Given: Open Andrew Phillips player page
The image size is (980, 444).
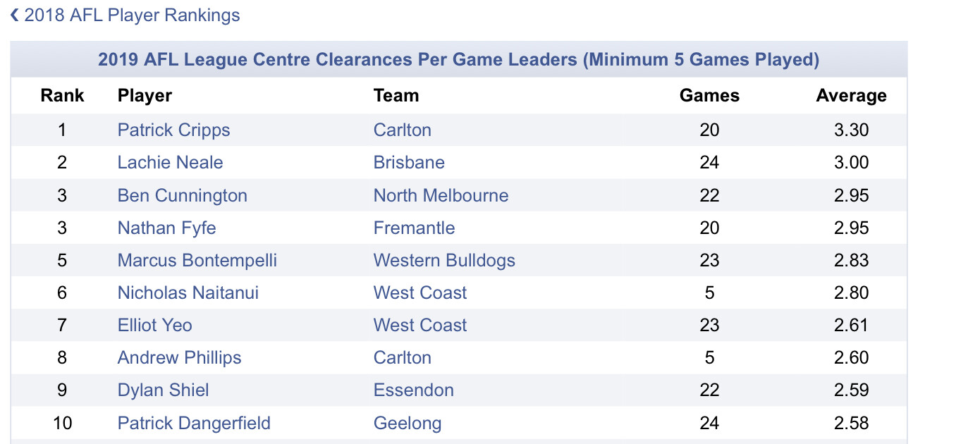Looking at the screenshot, I should 179,357.
